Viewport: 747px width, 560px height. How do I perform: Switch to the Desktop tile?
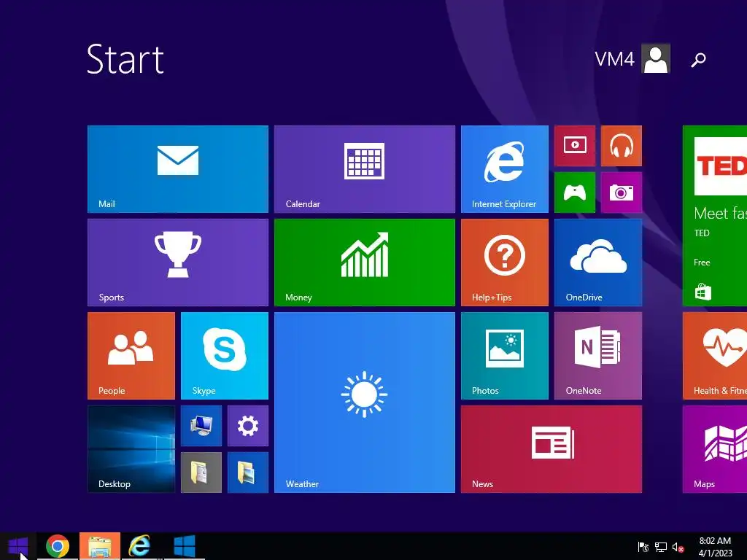(x=131, y=449)
